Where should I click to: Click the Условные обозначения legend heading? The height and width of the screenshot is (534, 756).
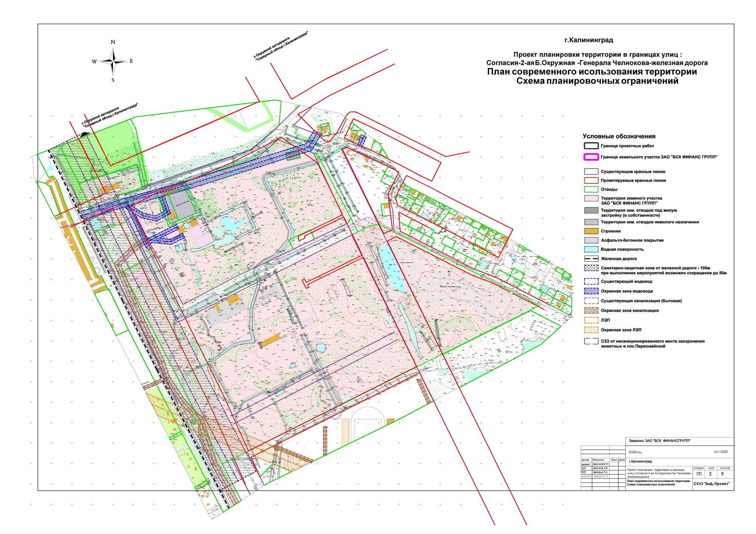[x=619, y=136]
